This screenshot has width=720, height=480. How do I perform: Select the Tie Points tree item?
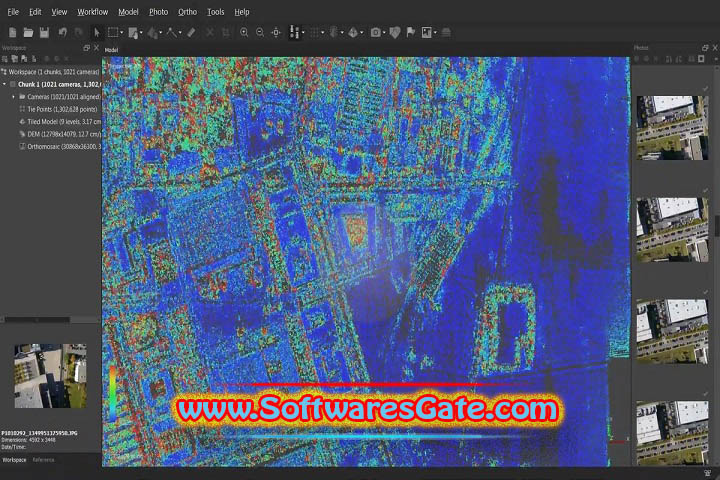point(58,109)
